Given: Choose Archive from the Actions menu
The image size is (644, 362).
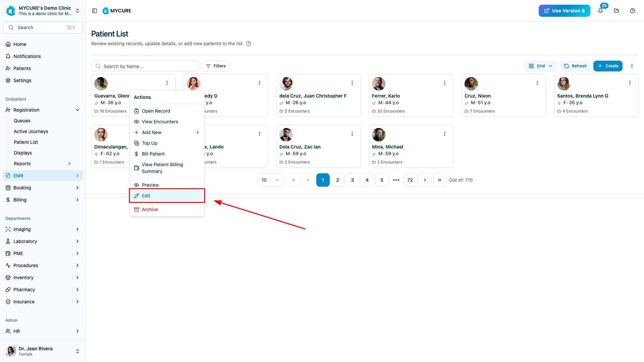Looking at the screenshot, I should pos(150,209).
